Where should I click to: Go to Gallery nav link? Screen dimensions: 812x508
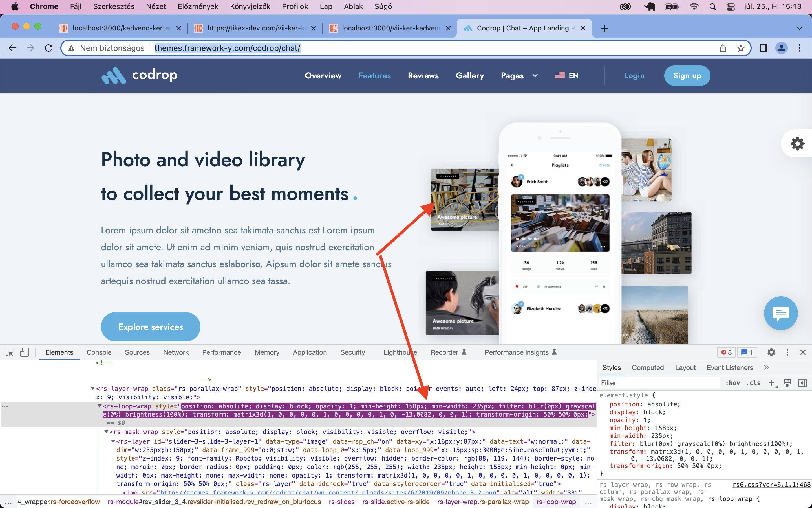pyautogui.click(x=469, y=76)
